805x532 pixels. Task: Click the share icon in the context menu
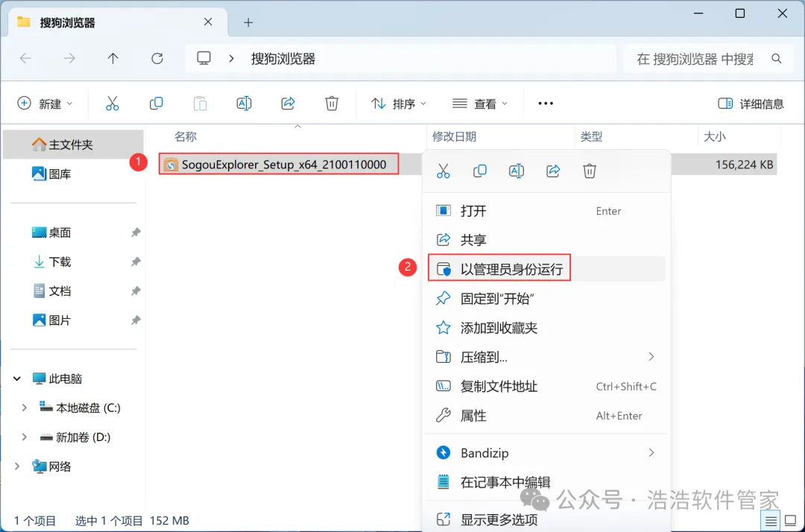(x=553, y=171)
